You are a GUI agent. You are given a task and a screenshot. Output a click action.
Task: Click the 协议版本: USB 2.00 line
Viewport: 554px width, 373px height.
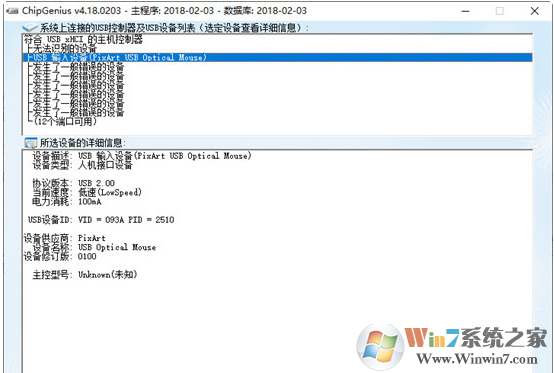pos(73,183)
